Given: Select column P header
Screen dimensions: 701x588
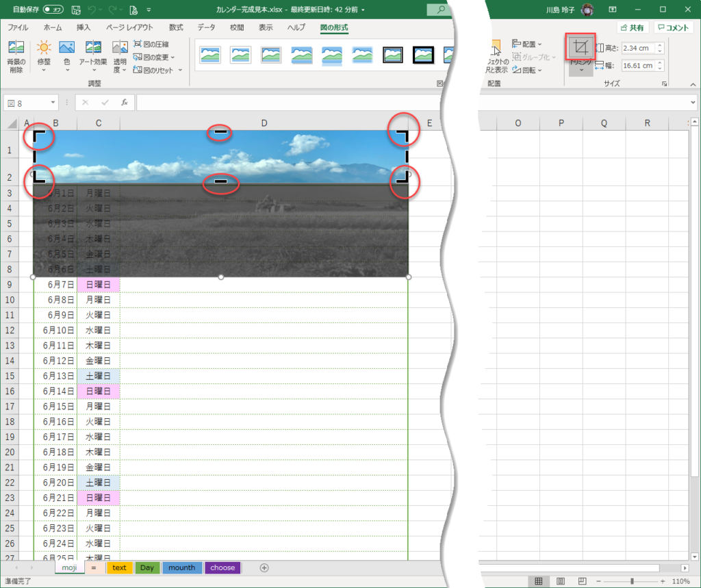Looking at the screenshot, I should pyautogui.click(x=561, y=123).
